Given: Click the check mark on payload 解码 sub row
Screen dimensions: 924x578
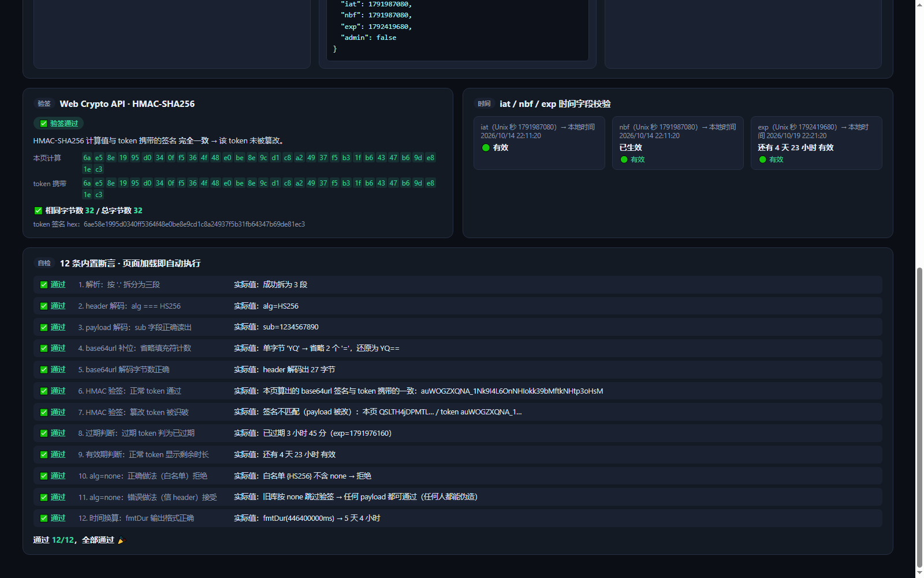Looking at the screenshot, I should click(44, 328).
